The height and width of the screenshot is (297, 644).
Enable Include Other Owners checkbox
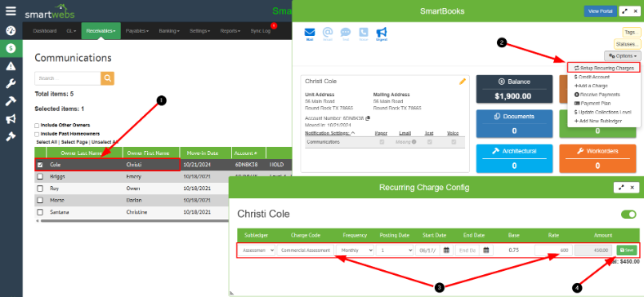(x=37, y=126)
